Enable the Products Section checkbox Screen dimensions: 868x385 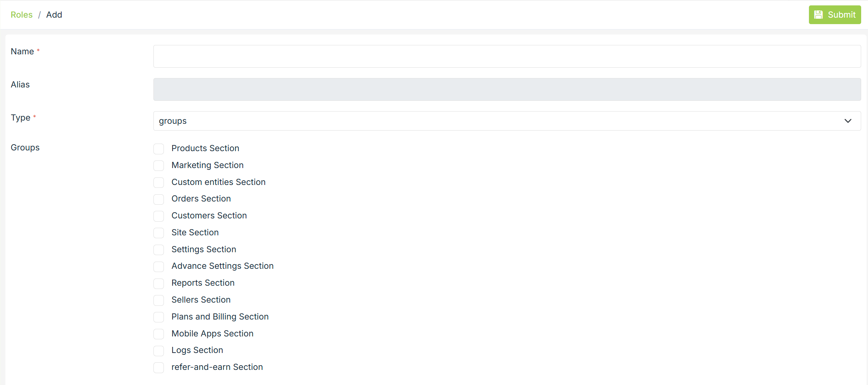pyautogui.click(x=158, y=149)
